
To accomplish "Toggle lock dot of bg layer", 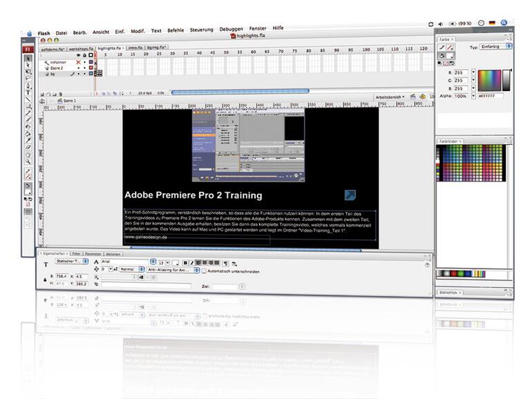I will [84, 74].
